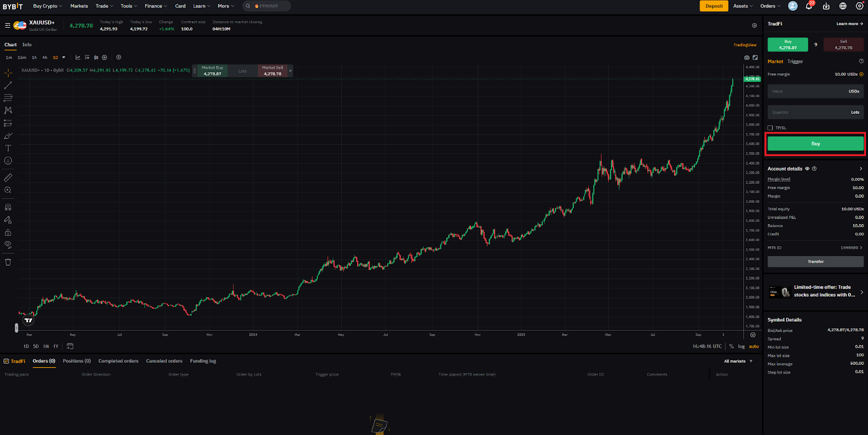The width and height of the screenshot is (868, 435).
Task: Select the ruler measure tool
Action: click(x=8, y=177)
